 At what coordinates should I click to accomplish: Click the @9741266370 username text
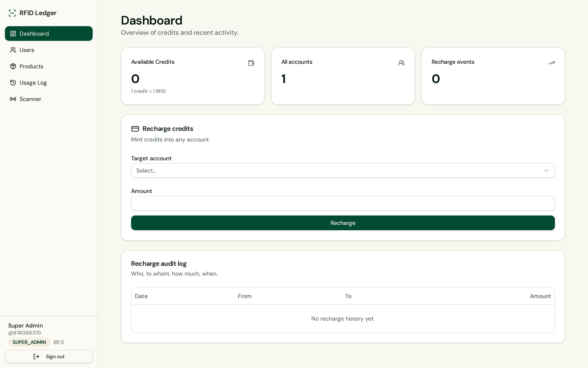[24, 333]
